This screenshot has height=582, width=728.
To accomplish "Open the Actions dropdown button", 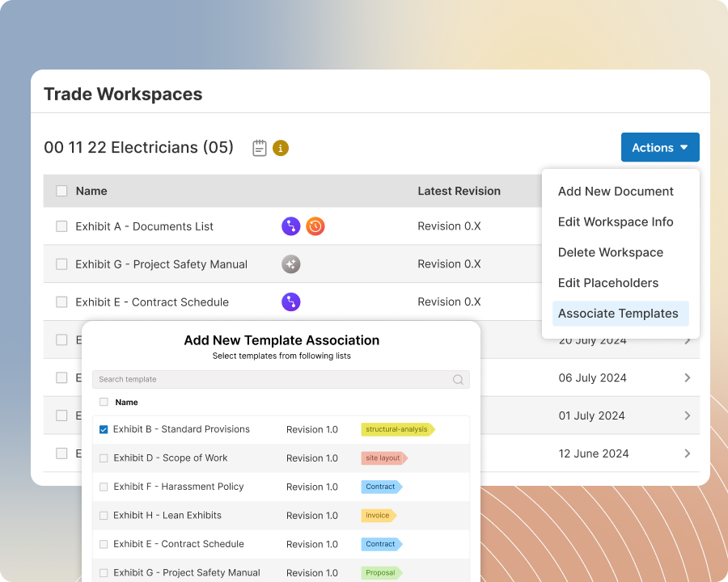I will pos(660,147).
